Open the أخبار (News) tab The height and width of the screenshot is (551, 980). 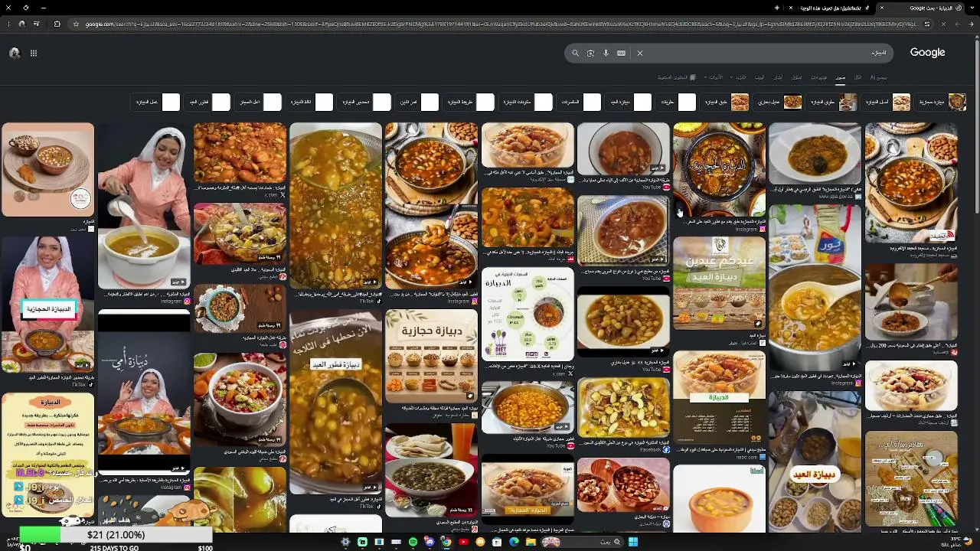point(778,77)
